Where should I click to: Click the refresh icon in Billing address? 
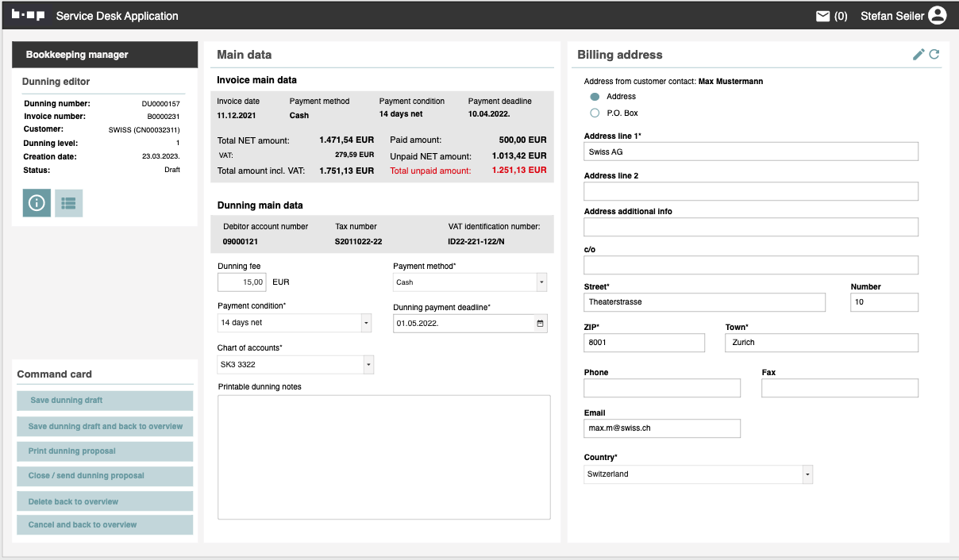pos(934,55)
